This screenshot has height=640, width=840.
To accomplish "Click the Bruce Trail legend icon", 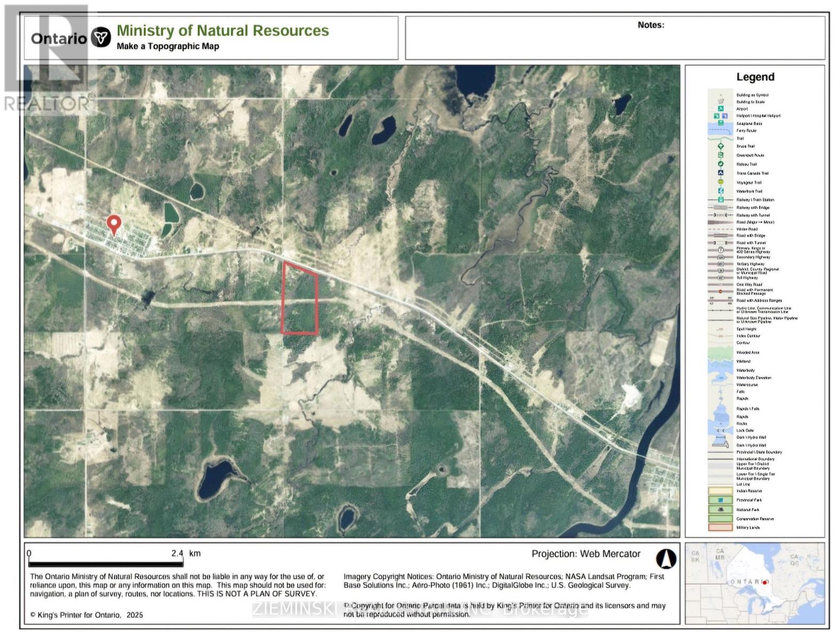I will pos(721,146).
